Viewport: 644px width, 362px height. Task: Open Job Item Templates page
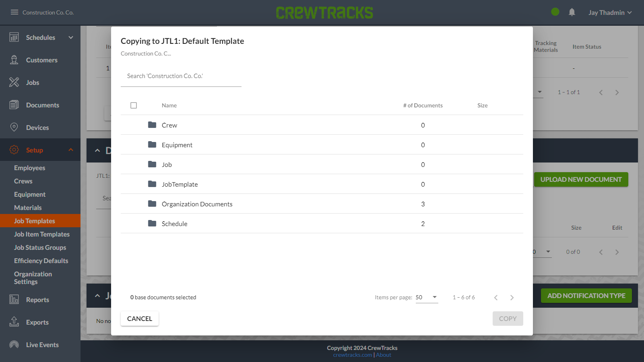(42, 234)
